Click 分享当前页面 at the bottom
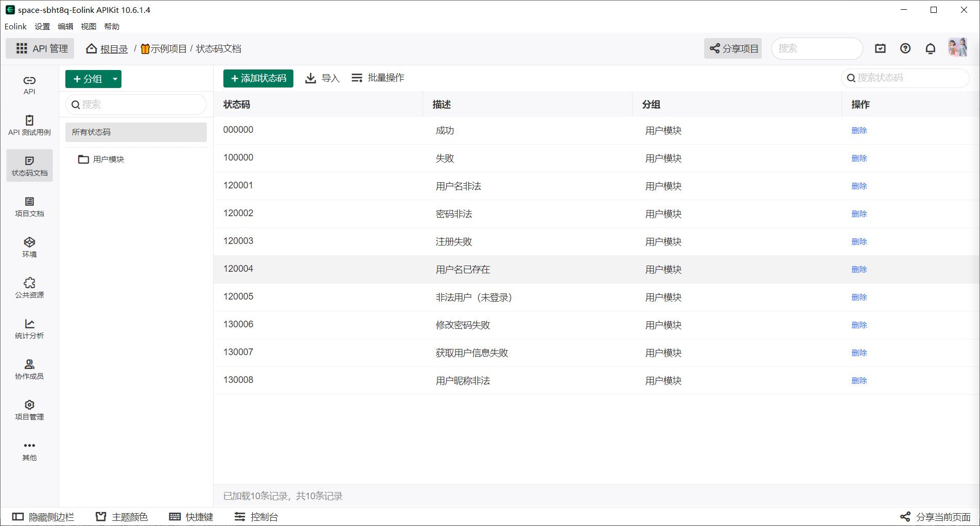Image resolution: width=980 pixels, height=526 pixels. pyautogui.click(x=935, y=517)
